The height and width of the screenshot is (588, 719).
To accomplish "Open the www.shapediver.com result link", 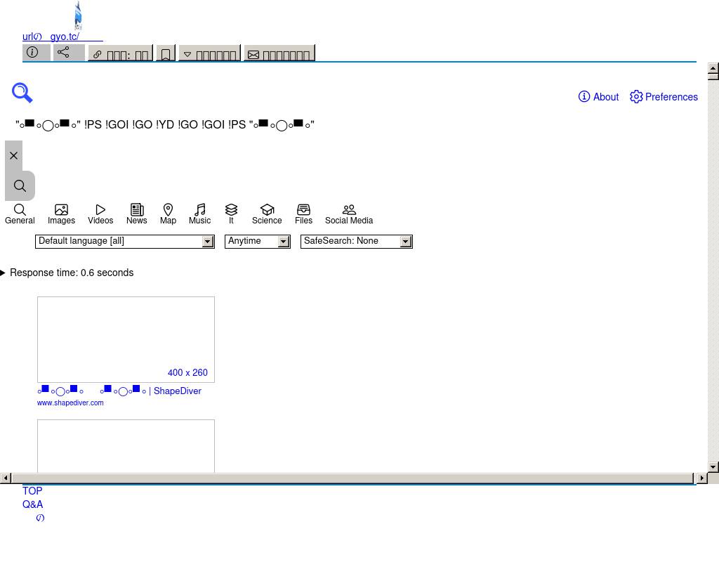I will (x=70, y=403).
